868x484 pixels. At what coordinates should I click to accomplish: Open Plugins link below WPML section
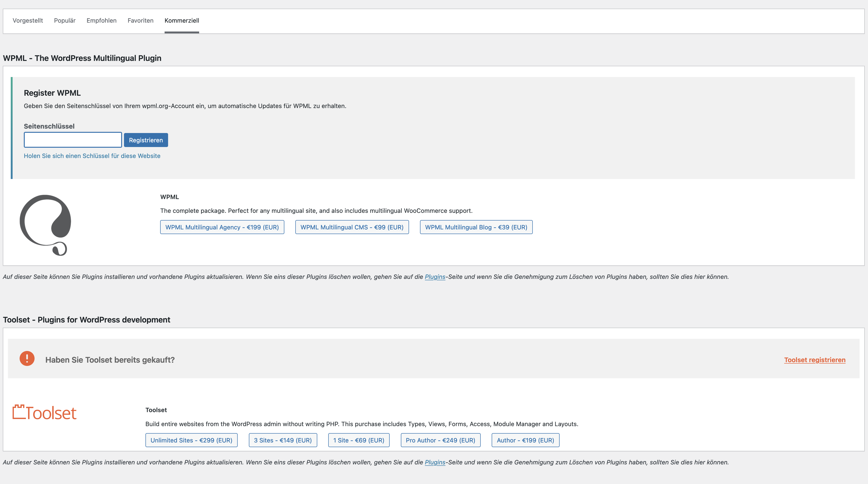(435, 277)
